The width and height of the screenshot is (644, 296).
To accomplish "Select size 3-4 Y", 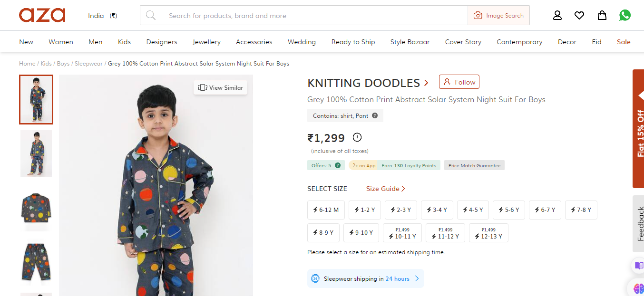I will [437, 210].
